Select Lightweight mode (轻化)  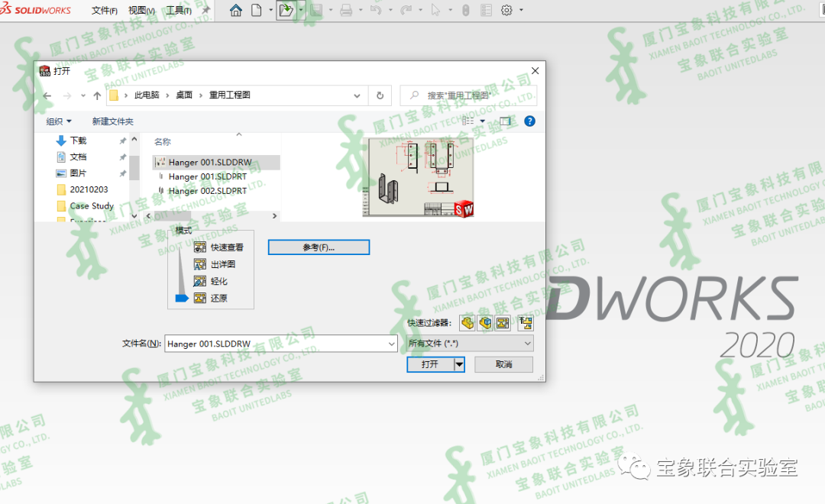point(211,281)
